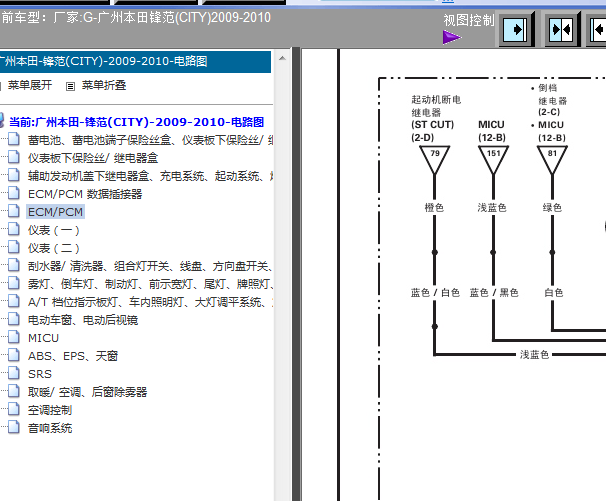The image size is (606, 501).
Task: Click page icon beside 空调控制 entry
Action: [14, 409]
